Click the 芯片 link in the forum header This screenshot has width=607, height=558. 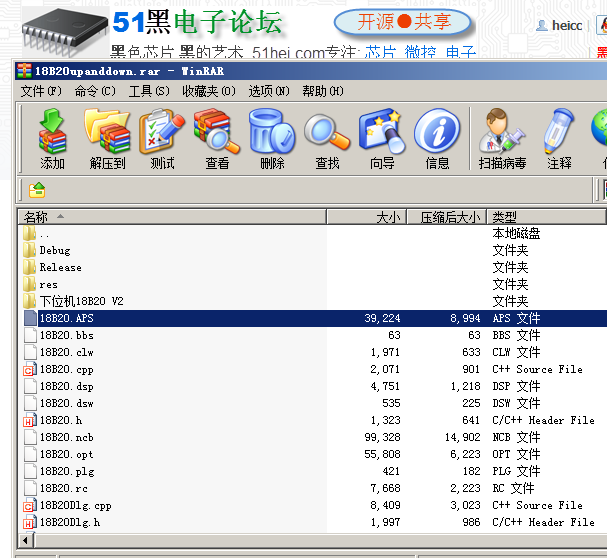point(381,52)
